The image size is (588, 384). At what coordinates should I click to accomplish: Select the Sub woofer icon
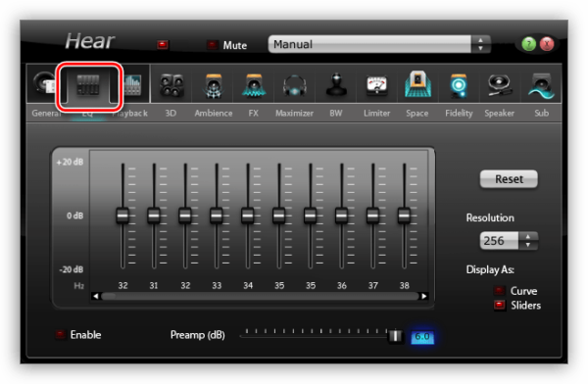tap(541, 85)
